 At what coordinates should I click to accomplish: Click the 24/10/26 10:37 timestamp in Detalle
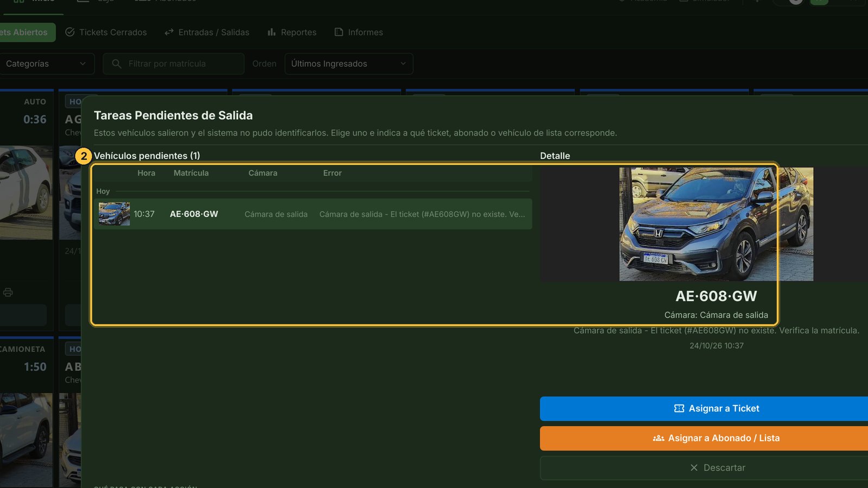[717, 345]
